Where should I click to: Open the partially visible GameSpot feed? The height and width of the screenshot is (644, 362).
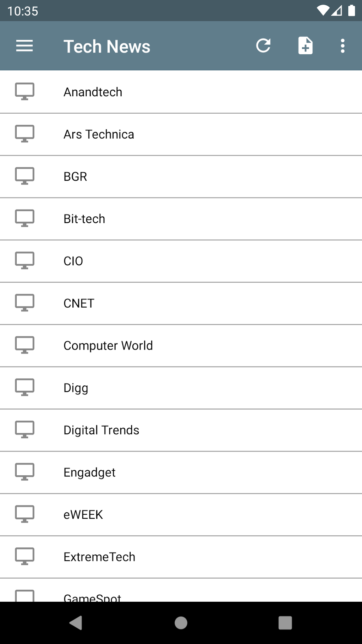(x=92, y=597)
